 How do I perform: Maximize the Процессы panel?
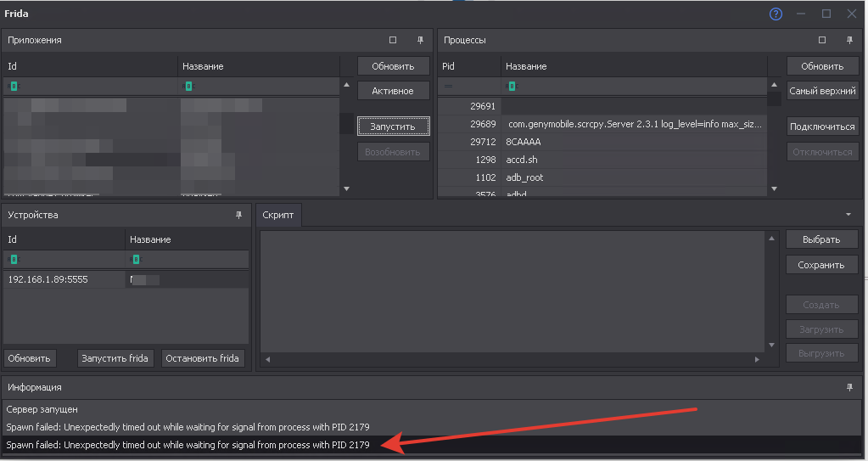tap(821, 40)
